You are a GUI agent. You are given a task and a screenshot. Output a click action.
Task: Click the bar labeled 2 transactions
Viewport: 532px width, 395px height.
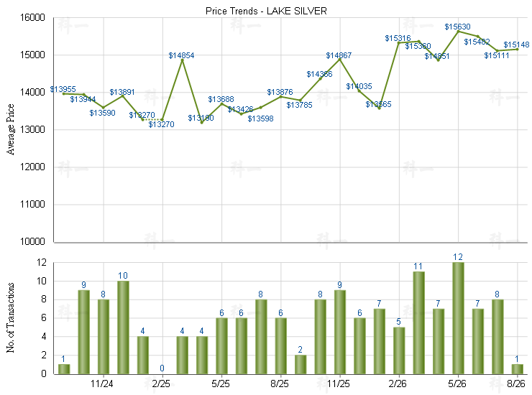pyautogui.click(x=301, y=365)
